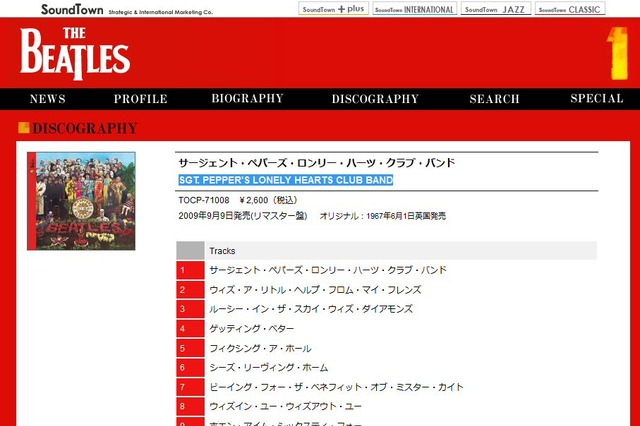Viewport: 640px width, 426px height.
Task: Select DISCOGRAPHY in the black navigation bar
Action: coord(375,99)
